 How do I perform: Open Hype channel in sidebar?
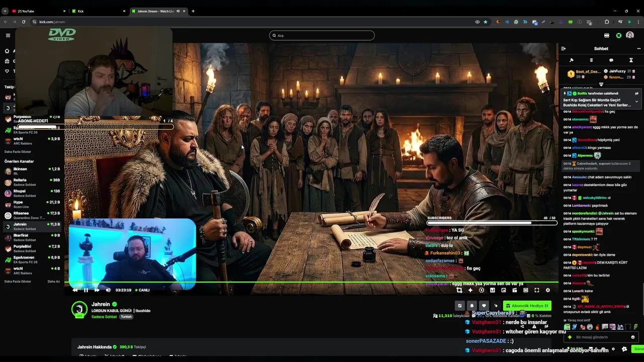(32, 204)
